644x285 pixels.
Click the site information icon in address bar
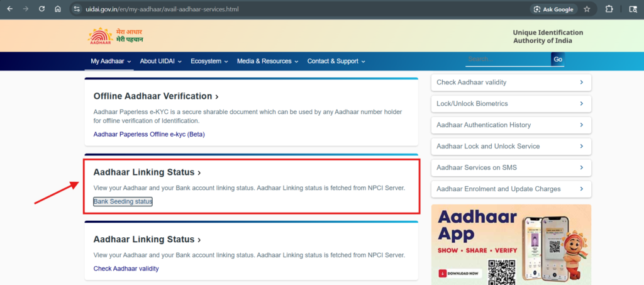coord(77,9)
